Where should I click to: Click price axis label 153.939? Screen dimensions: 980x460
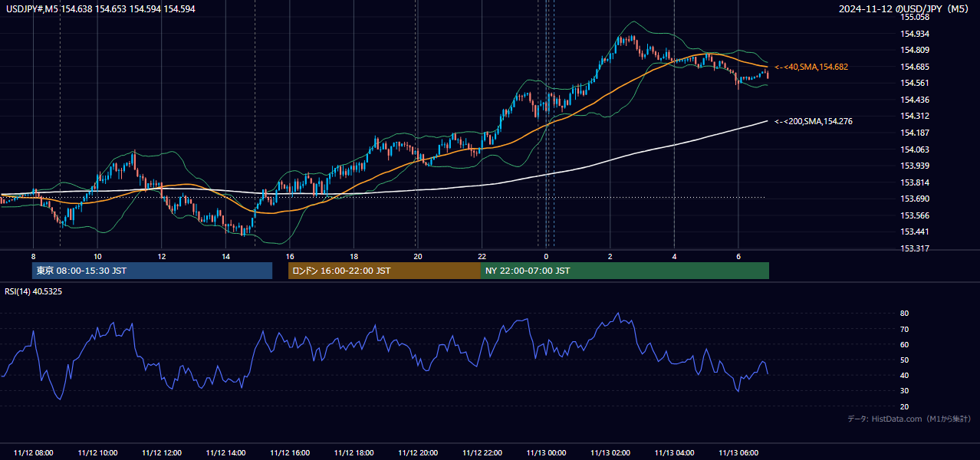[x=916, y=166]
